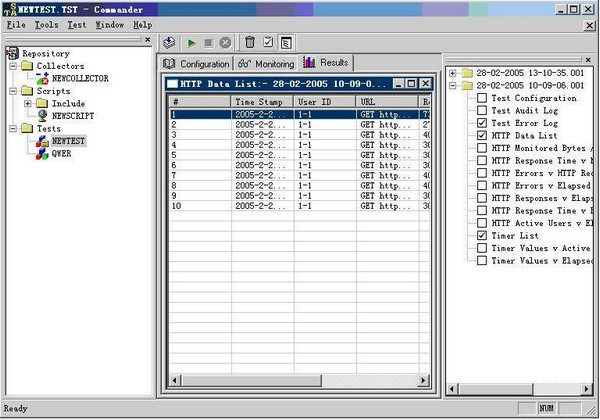Click the checked clipboard toolbar icon
Viewport: 600px width, 420px height.
[268, 42]
